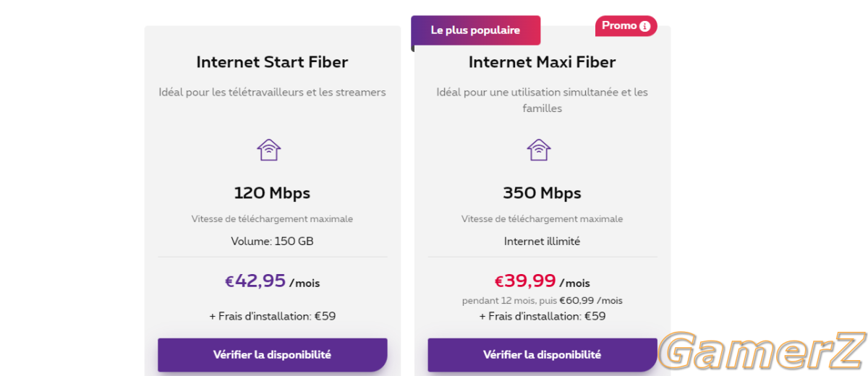Click the 350 Mbps speed text
This screenshot has height=376, width=868.
click(x=542, y=193)
